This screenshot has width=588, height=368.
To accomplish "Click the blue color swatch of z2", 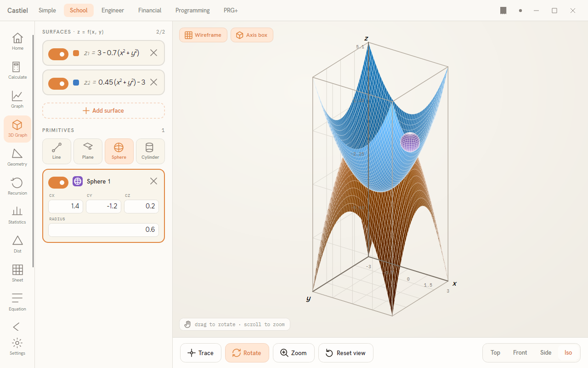I will [76, 83].
